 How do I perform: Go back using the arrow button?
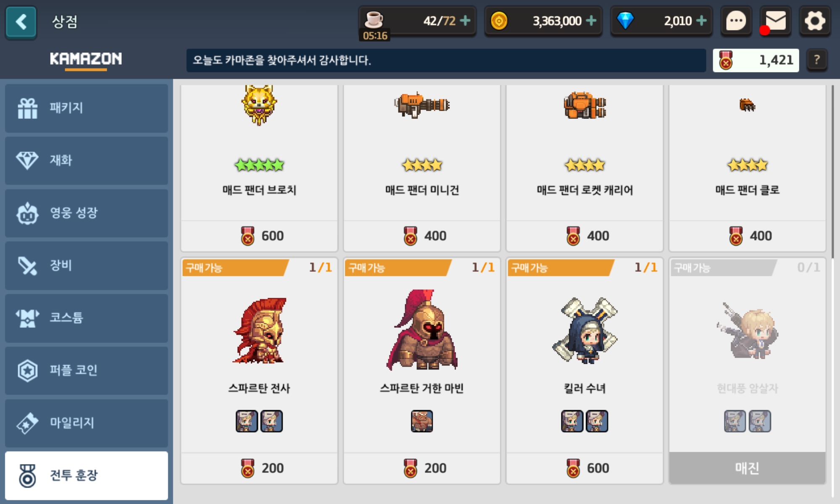pyautogui.click(x=21, y=22)
